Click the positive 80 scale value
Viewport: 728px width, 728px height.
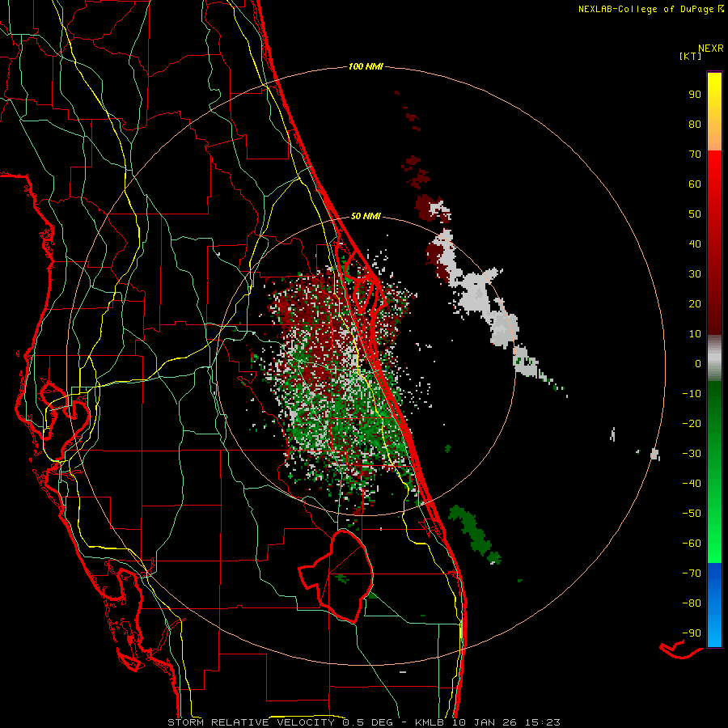(x=695, y=125)
